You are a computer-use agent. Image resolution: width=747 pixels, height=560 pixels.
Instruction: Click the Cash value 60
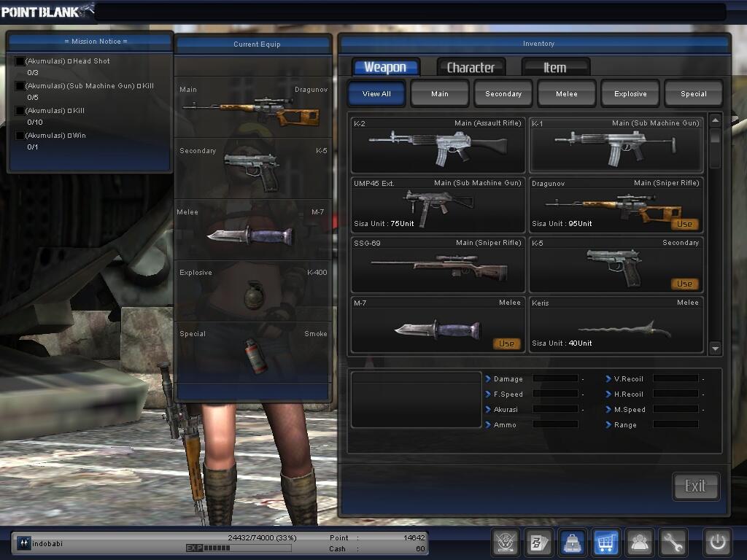(420, 548)
